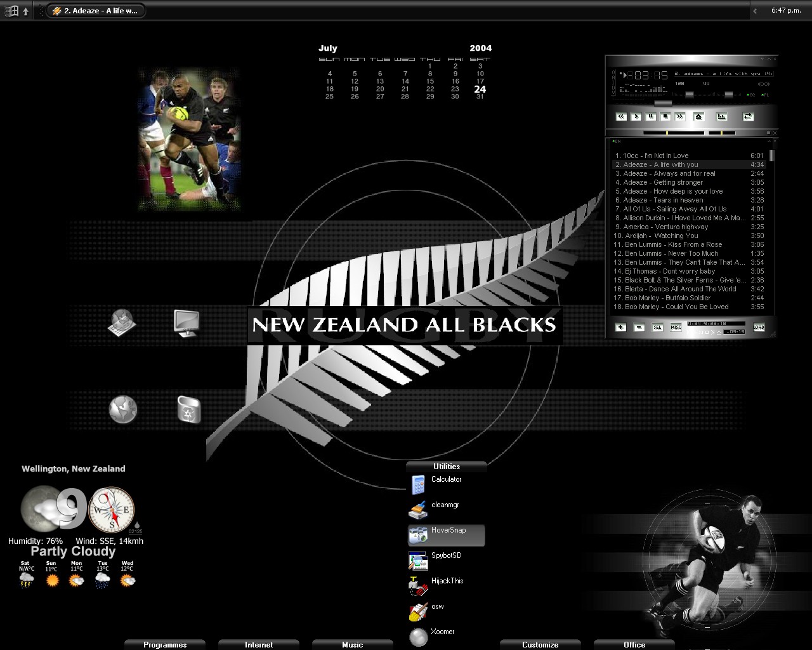
Task: Pause the song in Winamp
Action: click(650, 116)
